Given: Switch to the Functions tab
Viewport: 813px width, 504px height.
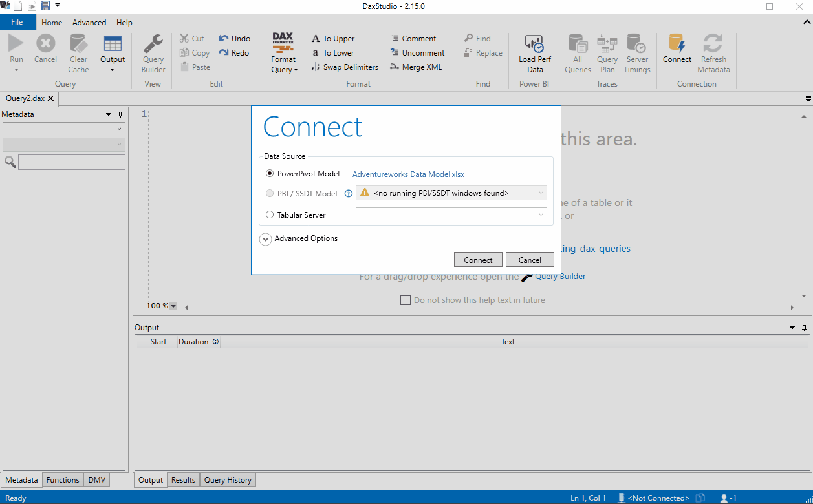Looking at the screenshot, I should click(x=63, y=480).
